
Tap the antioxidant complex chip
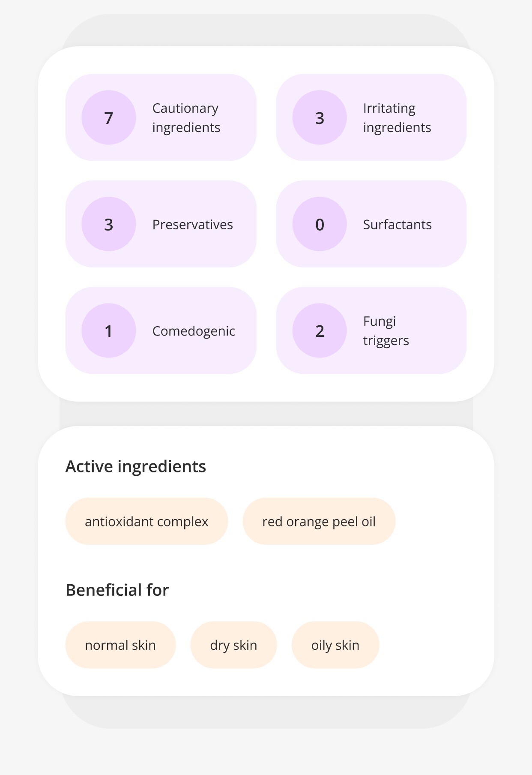coord(146,521)
